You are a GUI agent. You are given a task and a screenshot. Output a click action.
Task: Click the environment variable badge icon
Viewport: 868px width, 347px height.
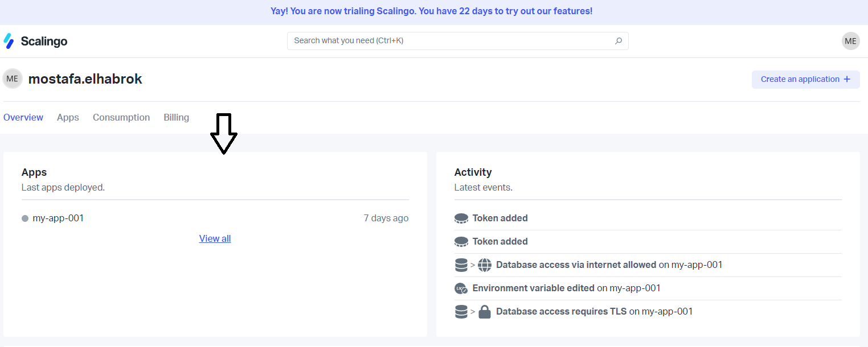pyautogui.click(x=461, y=288)
